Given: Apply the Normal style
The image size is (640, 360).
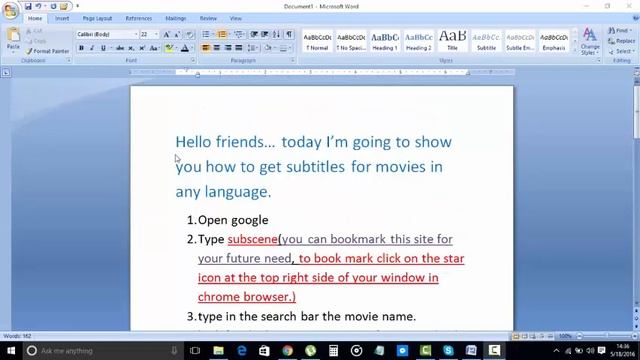Looking at the screenshot, I should (317, 41).
